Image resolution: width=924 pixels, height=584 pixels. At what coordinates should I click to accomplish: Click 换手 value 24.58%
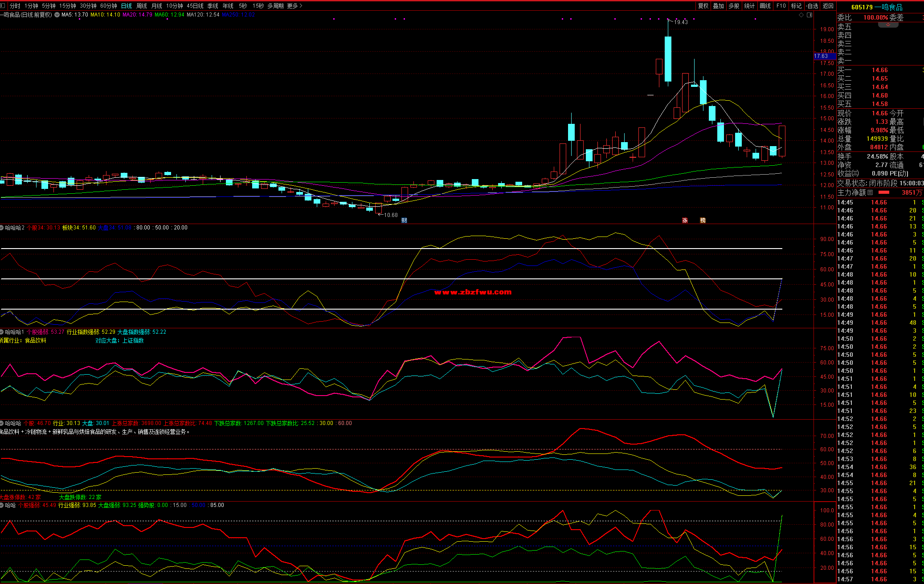[878, 156]
